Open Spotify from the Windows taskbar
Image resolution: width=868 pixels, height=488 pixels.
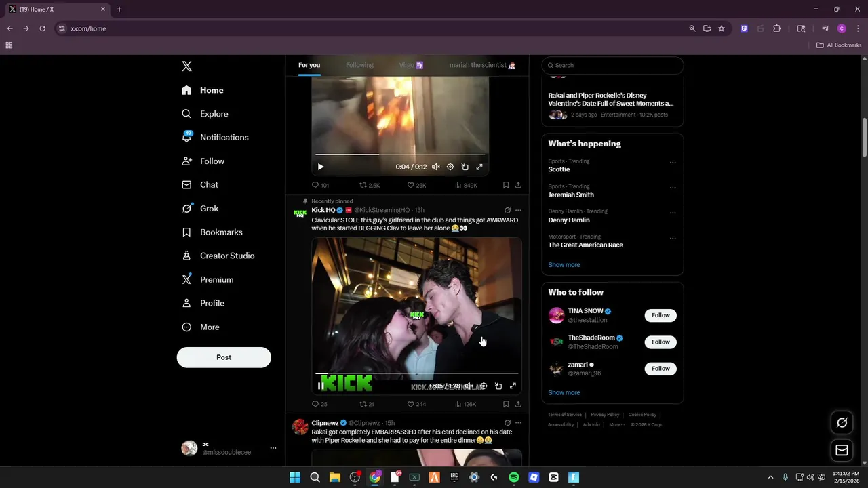click(514, 477)
